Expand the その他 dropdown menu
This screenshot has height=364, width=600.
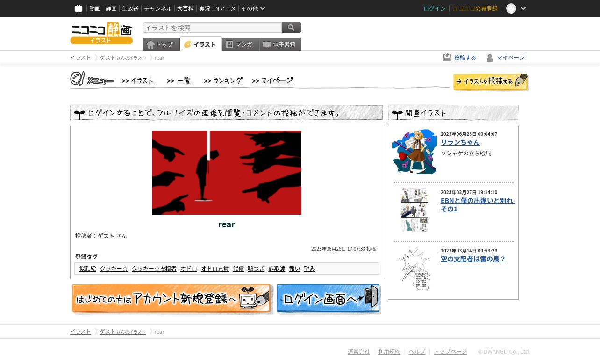pyautogui.click(x=253, y=8)
